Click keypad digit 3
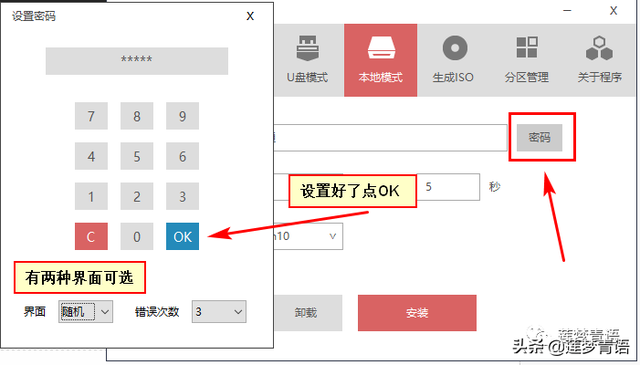640x365 pixels. (x=182, y=196)
